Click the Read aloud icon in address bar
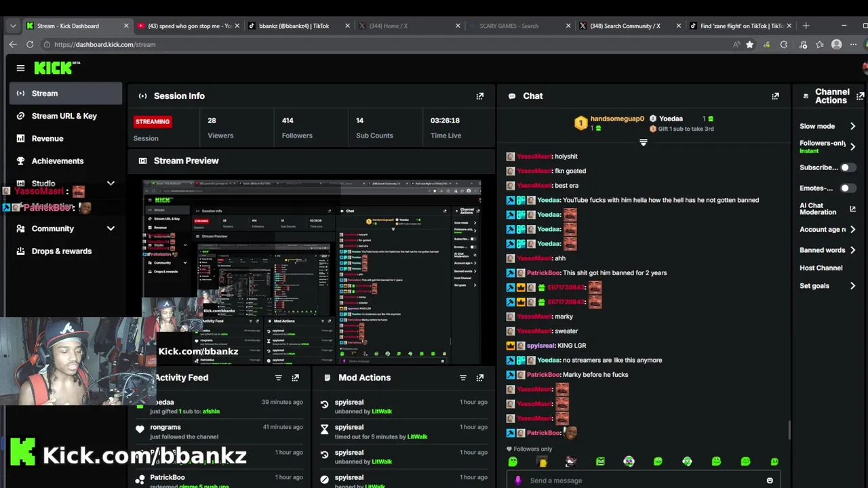 [x=736, y=44]
